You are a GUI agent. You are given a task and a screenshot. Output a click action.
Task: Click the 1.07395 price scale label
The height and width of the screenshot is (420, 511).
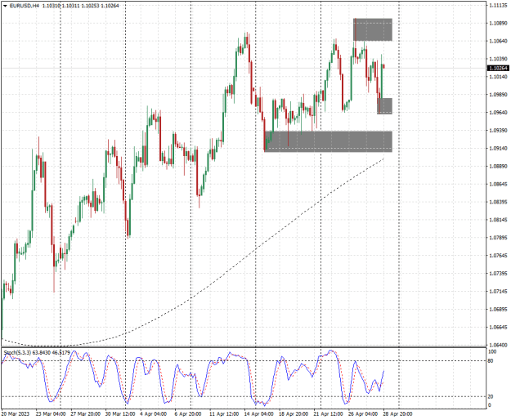498,274
